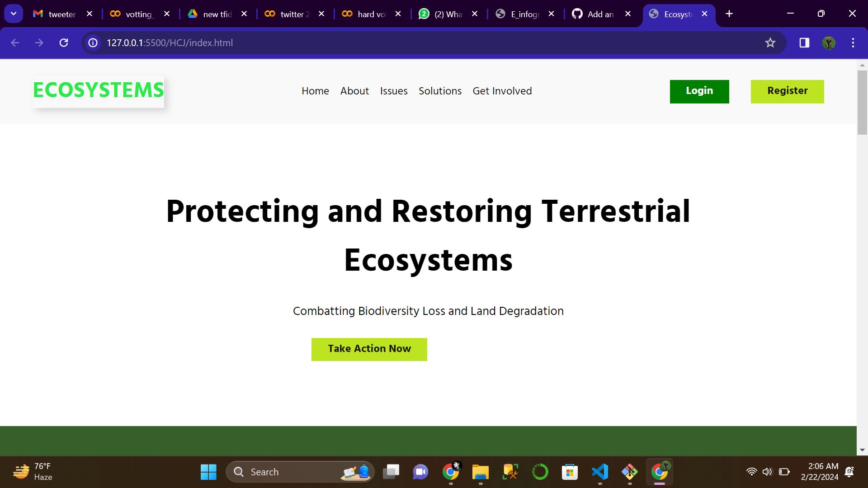The height and width of the screenshot is (488, 868).
Task: Click the Take Action Now button
Action: tap(369, 349)
